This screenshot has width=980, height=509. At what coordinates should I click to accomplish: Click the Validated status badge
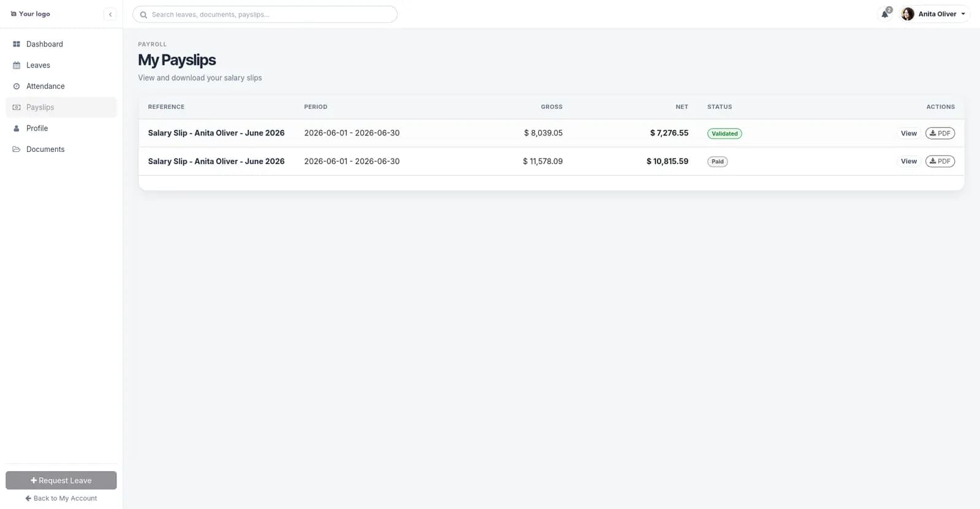tap(724, 134)
